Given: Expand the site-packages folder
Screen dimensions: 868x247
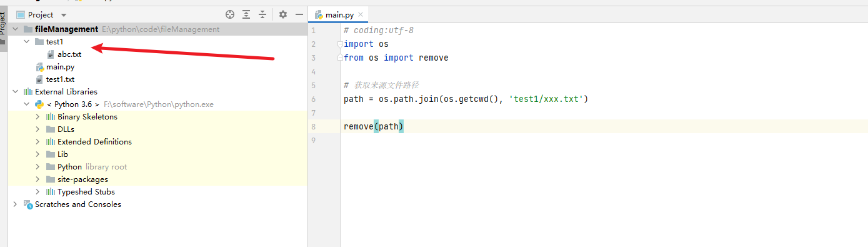Looking at the screenshot, I should tap(37, 179).
